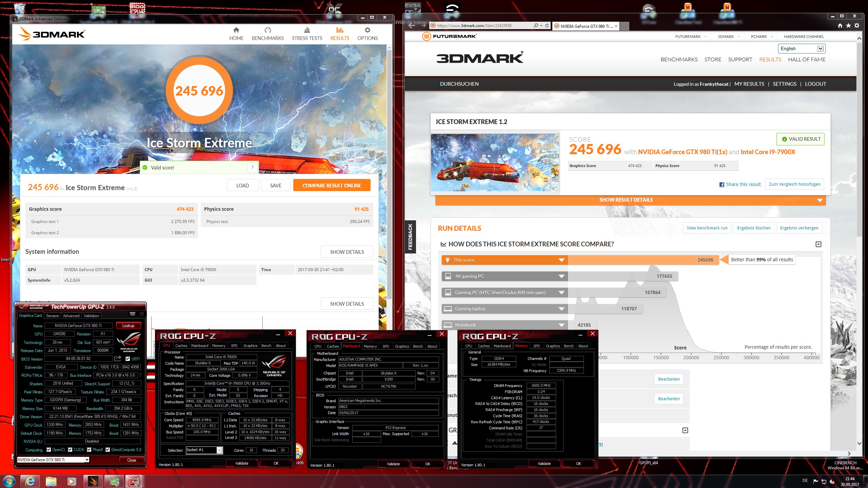This screenshot has width=868, height=488.
Task: Click the LOAD button in 3DMark
Action: (x=242, y=185)
